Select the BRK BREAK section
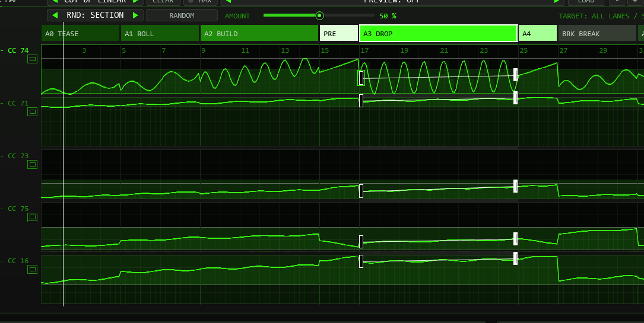Image resolution: width=644 pixels, height=323 pixels. pos(597,34)
